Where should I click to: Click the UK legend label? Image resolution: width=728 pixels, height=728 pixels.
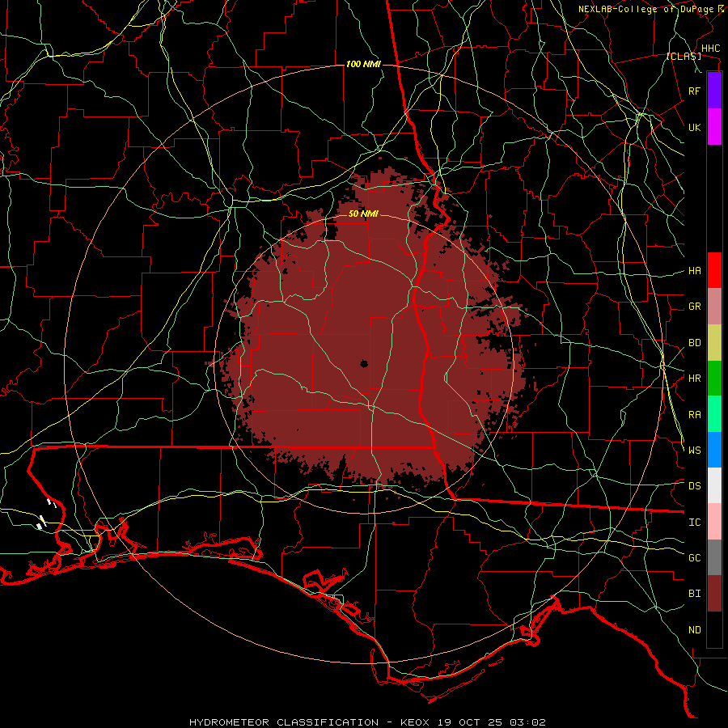694,127
